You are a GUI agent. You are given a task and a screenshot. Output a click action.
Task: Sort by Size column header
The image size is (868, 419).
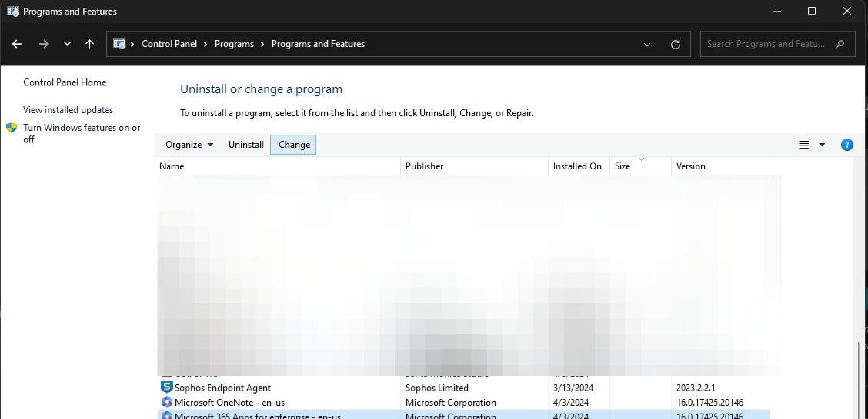pos(640,166)
